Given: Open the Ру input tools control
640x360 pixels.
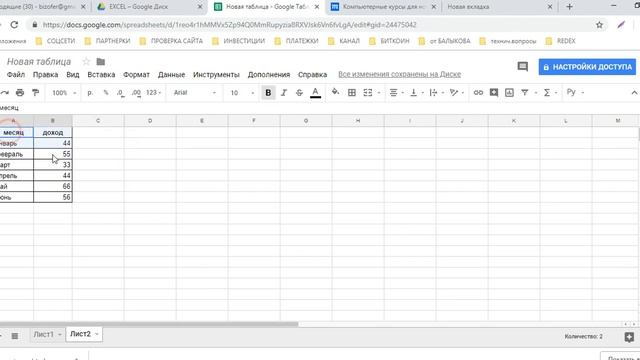Looking at the screenshot, I should tap(575, 92).
